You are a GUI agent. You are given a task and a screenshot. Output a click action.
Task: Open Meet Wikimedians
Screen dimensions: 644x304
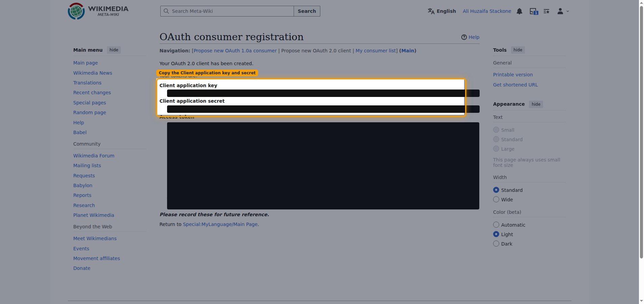(95, 238)
